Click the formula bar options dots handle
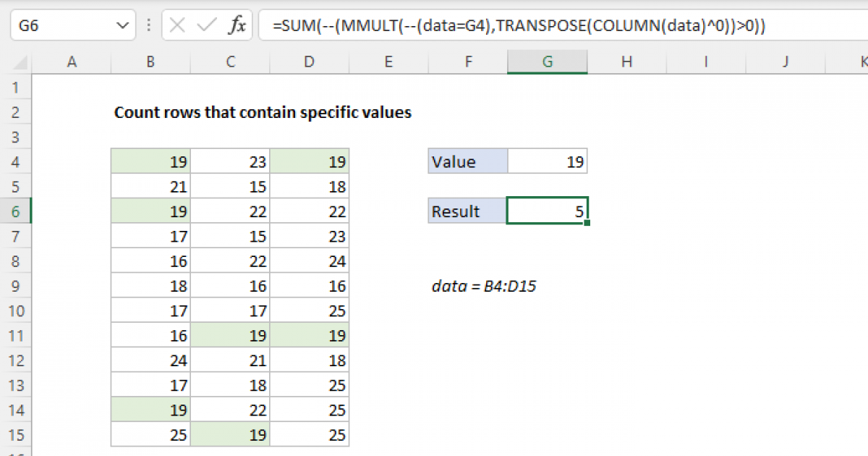The height and width of the screenshot is (456, 868). pyautogui.click(x=148, y=27)
